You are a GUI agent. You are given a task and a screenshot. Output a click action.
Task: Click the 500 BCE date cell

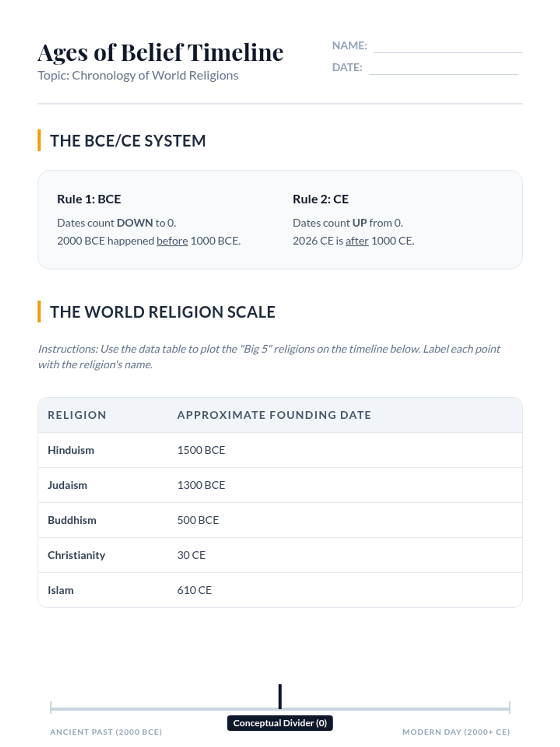tap(198, 520)
